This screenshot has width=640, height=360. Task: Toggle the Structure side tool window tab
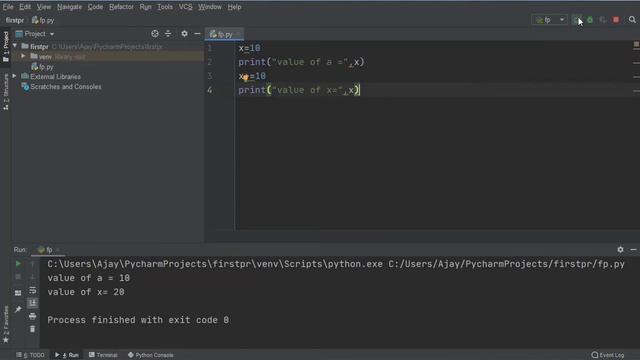tap(6, 92)
